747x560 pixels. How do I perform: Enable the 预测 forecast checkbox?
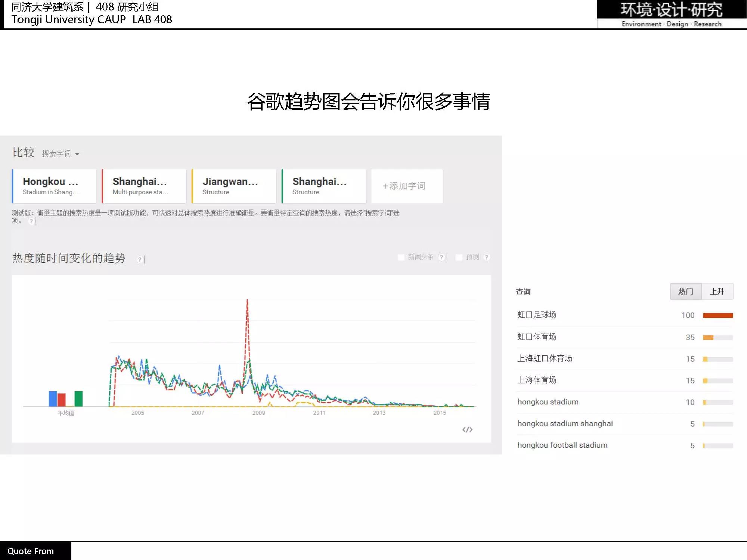point(459,257)
